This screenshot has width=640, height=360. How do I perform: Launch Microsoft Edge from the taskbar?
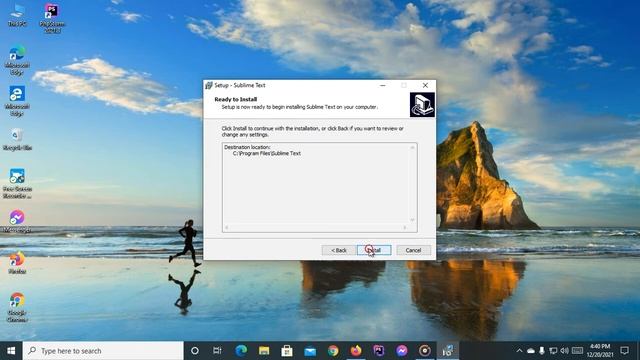tap(241, 351)
